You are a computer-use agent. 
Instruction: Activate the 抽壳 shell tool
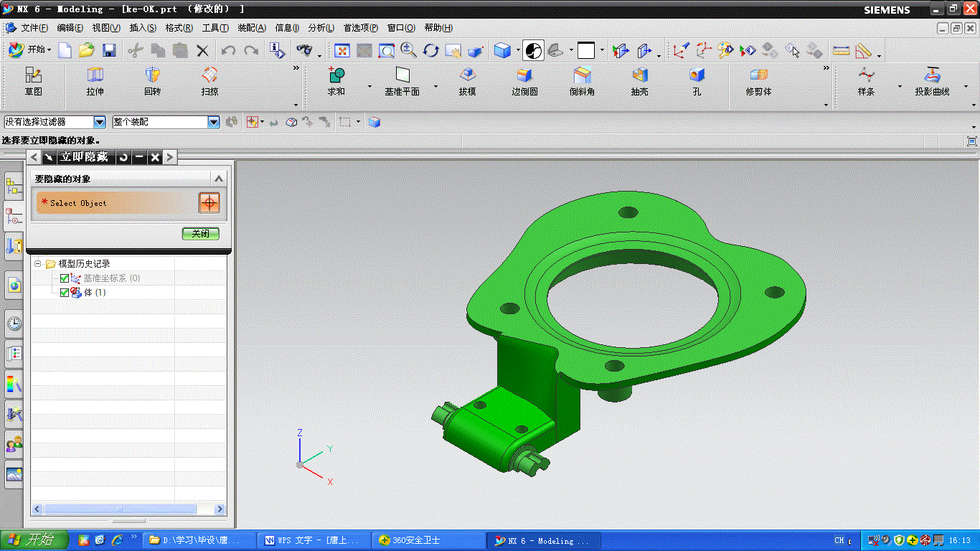pyautogui.click(x=639, y=82)
